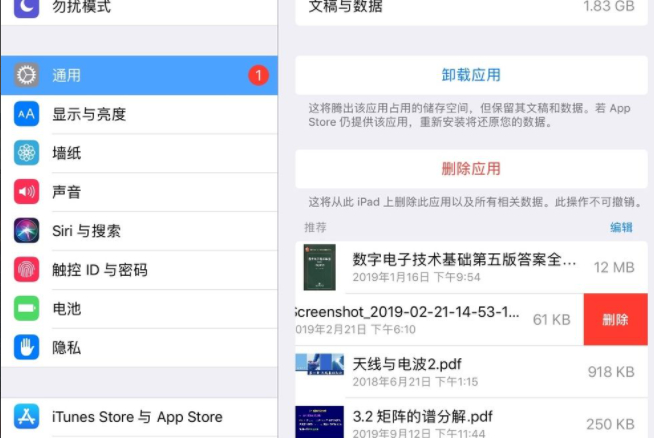
Task: Click the 12 MB file size
Action: [614, 267]
